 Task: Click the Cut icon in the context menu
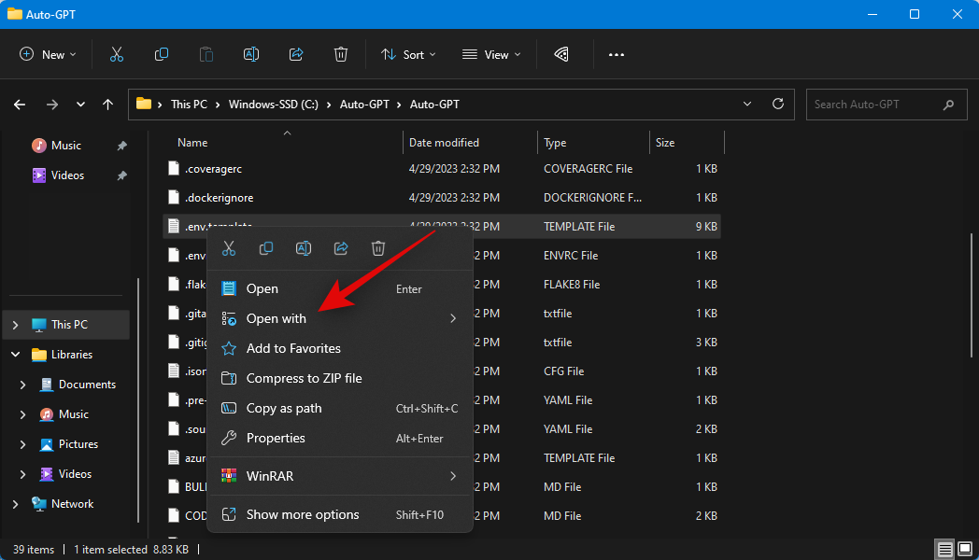tap(229, 248)
